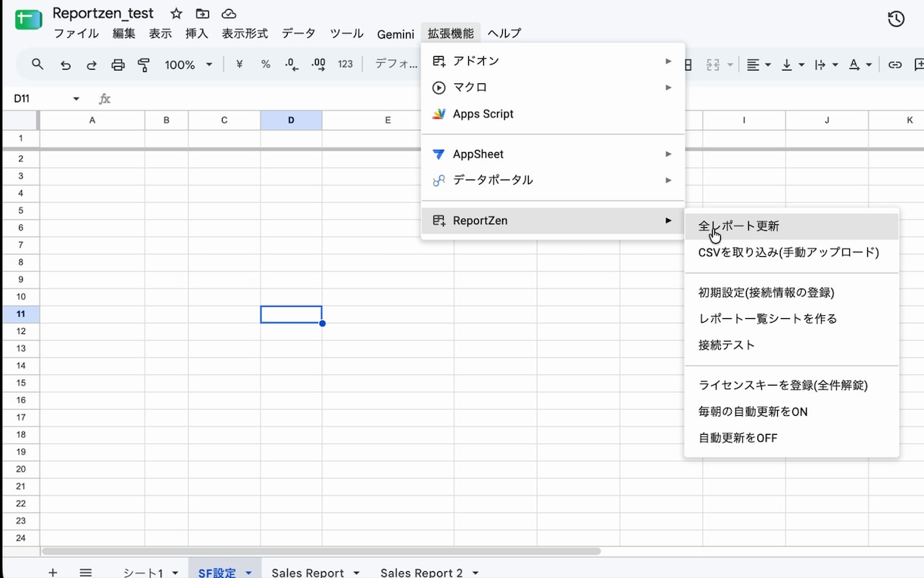Screen dimensions: 924x578
Task: Insert a link with chain icon
Action: pos(895,65)
